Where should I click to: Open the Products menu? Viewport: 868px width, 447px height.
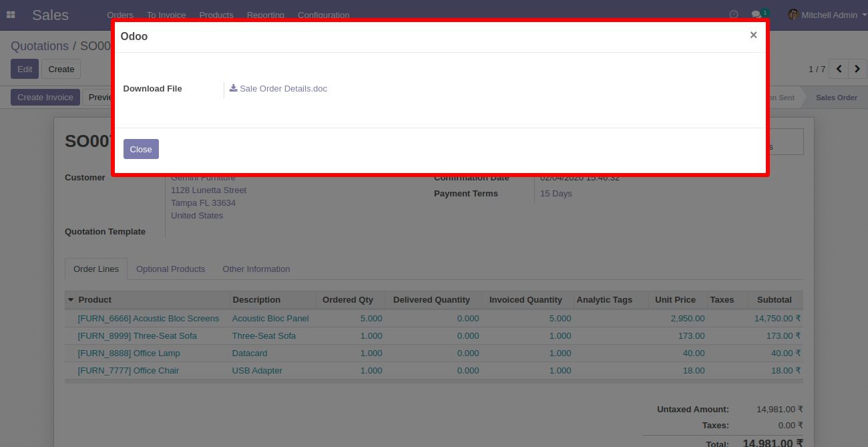[x=216, y=15]
